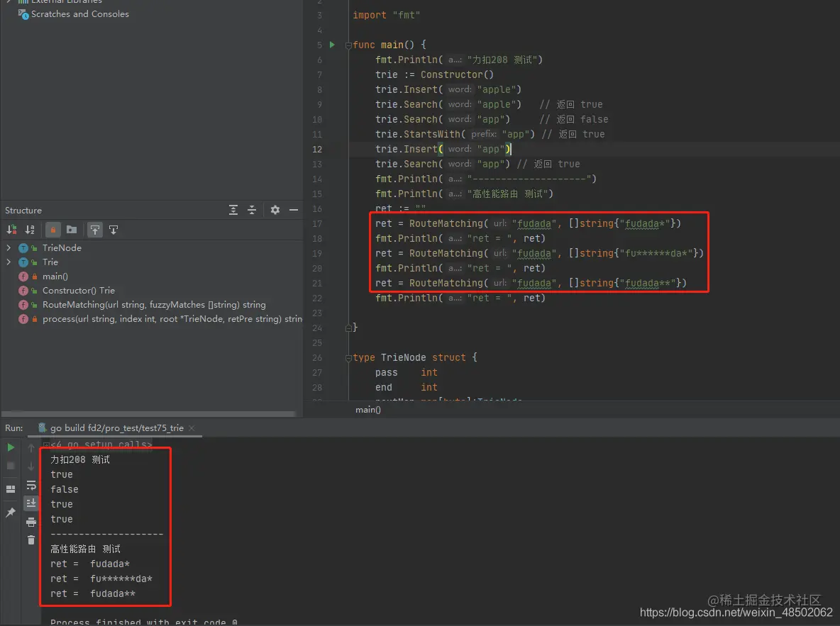Click line number 12 in the gutter
The image size is (840, 626).
tap(317, 150)
